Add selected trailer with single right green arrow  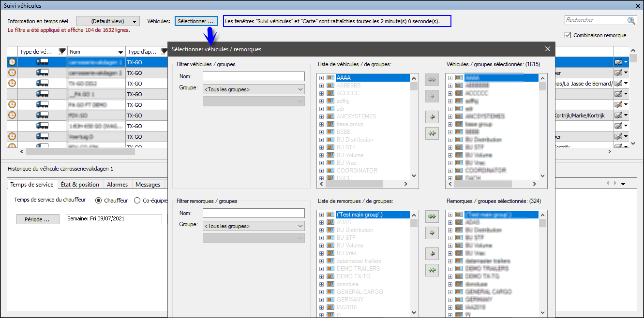coord(432,233)
